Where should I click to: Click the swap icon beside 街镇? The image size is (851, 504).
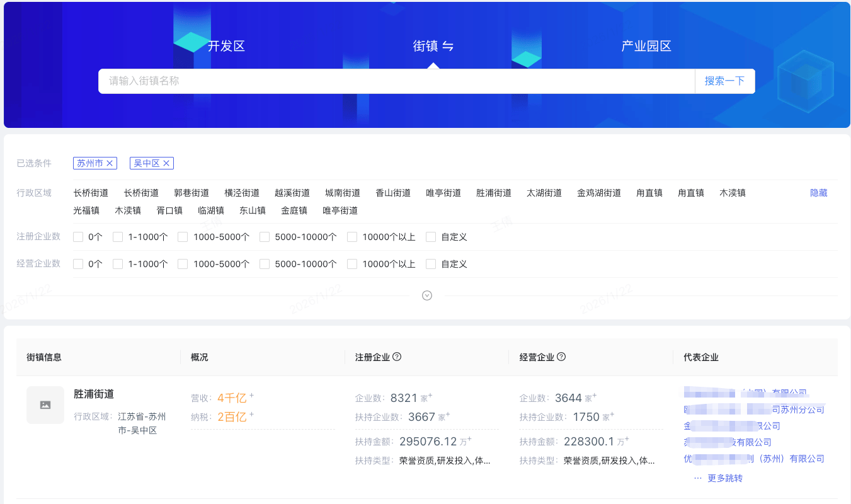pos(447,46)
